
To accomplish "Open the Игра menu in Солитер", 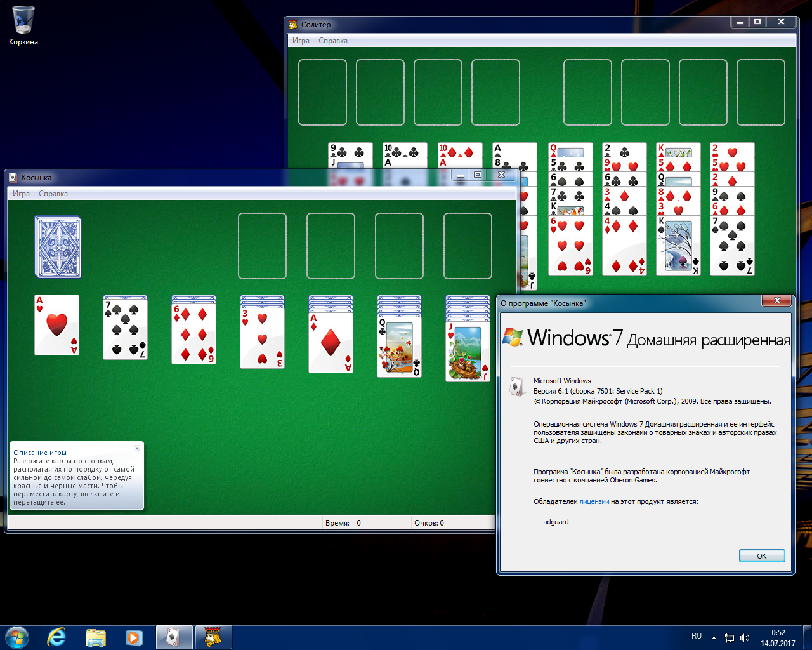I will [301, 41].
